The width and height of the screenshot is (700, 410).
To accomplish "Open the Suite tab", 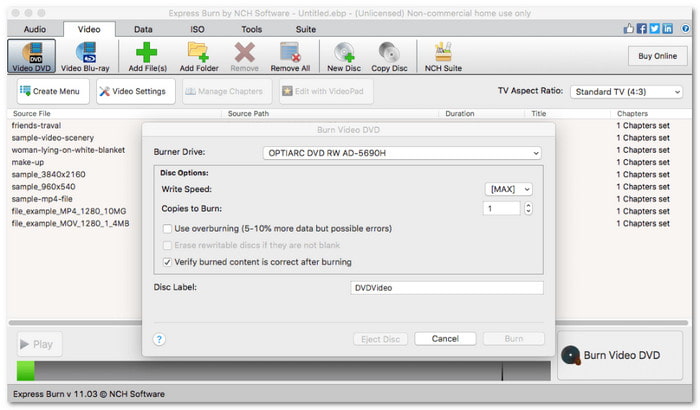I will [306, 29].
